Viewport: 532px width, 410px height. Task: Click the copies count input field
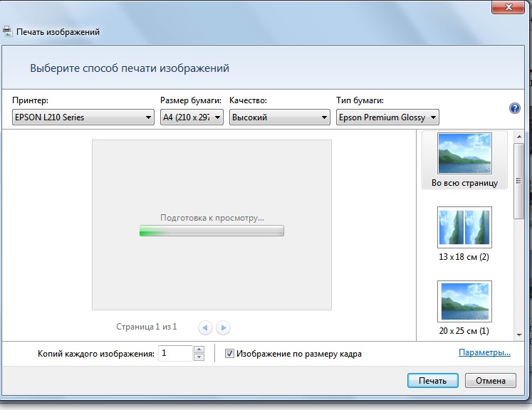tap(176, 353)
